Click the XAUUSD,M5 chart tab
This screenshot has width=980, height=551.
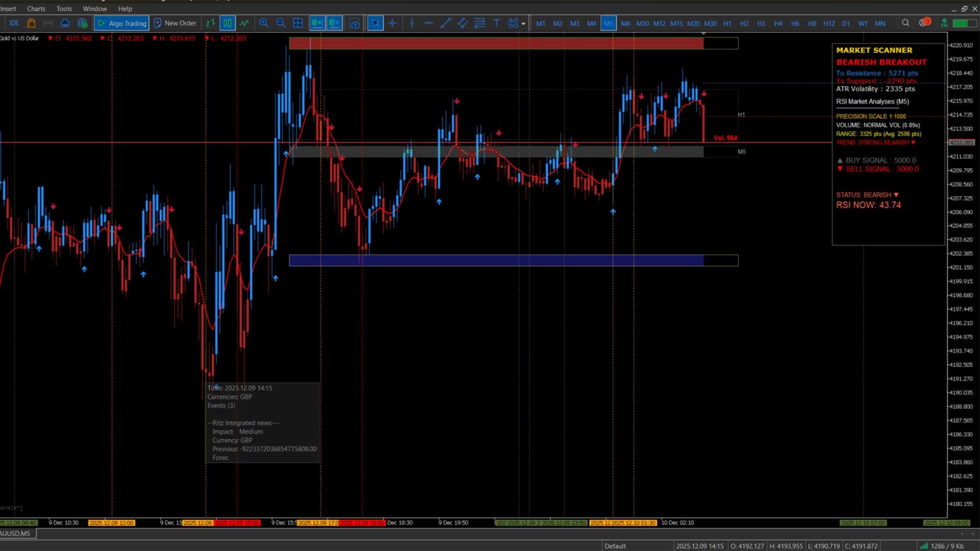click(x=15, y=534)
